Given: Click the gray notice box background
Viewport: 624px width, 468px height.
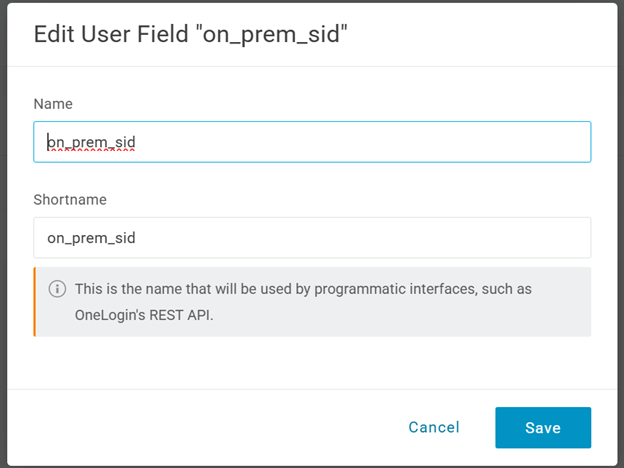Looking at the screenshot, I should (450, 318).
